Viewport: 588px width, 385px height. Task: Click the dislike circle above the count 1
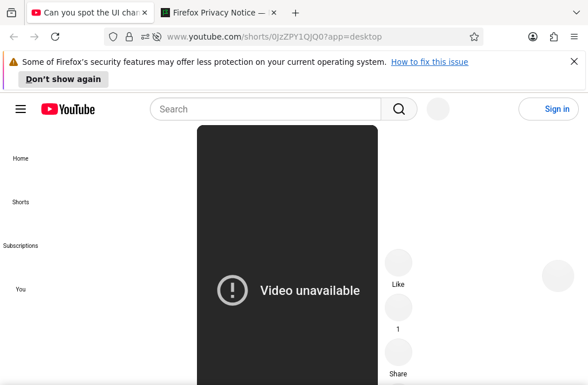(x=399, y=308)
